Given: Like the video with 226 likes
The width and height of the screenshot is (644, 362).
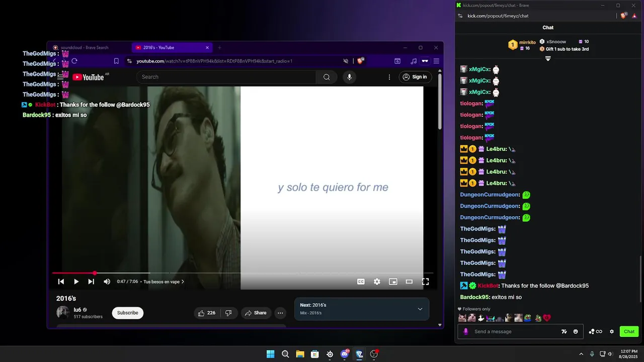Looking at the screenshot, I should tap(207, 313).
